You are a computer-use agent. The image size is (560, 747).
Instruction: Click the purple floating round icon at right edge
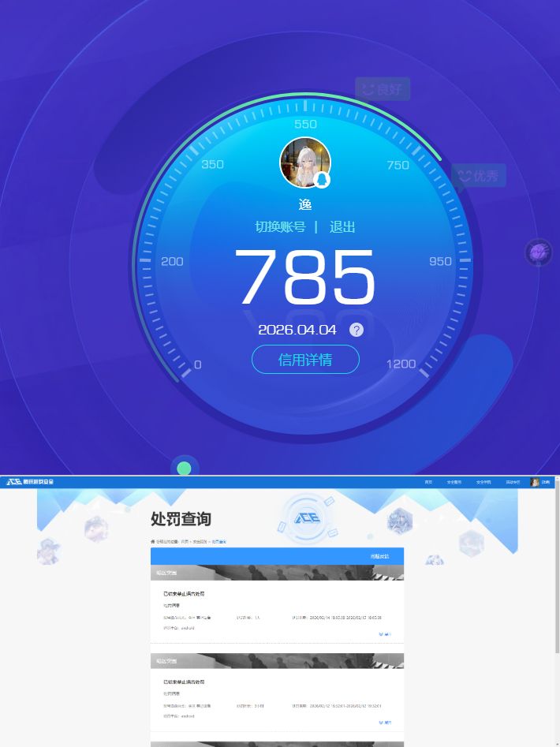[x=539, y=252]
